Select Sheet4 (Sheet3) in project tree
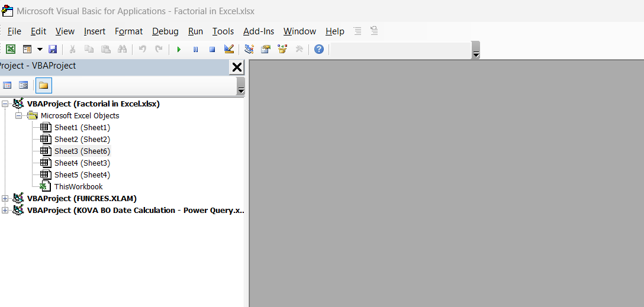The width and height of the screenshot is (644, 307). pyautogui.click(x=82, y=163)
